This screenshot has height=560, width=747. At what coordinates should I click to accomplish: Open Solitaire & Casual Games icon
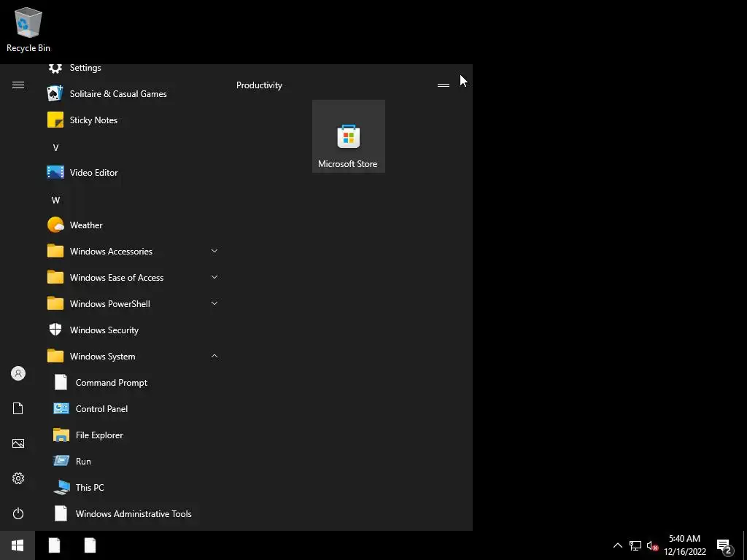55,94
